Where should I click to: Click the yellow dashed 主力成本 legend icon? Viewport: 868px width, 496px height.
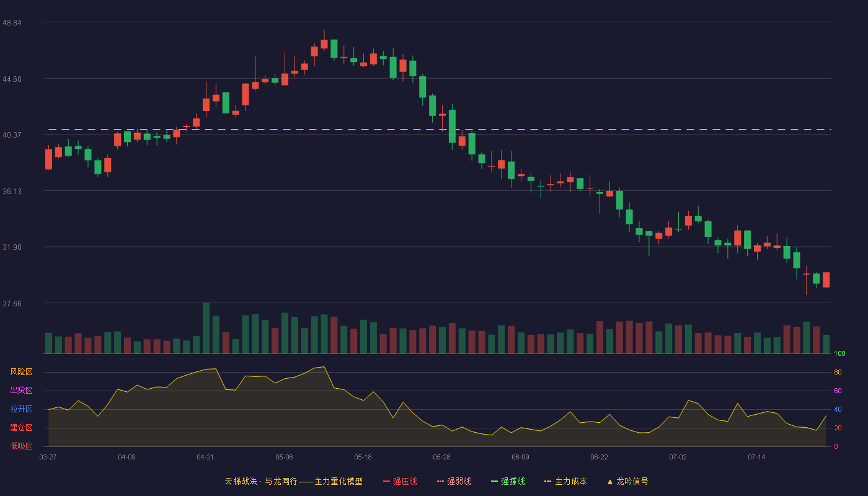[547, 481]
